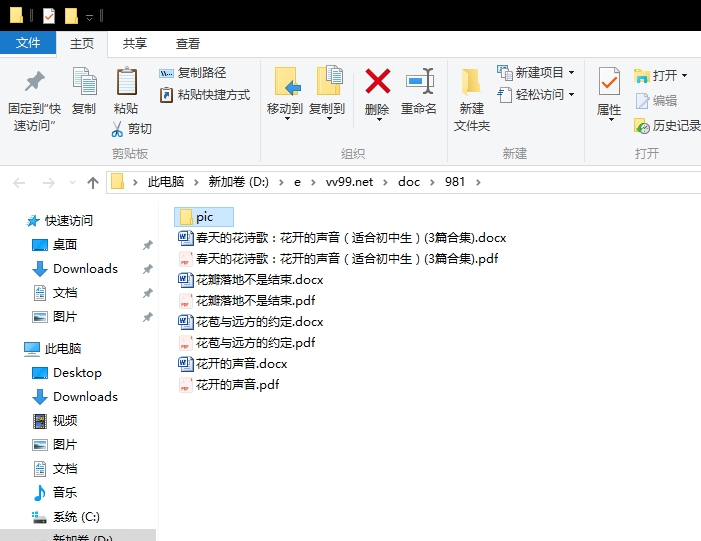Navigate to e folder in address bar

(297, 182)
